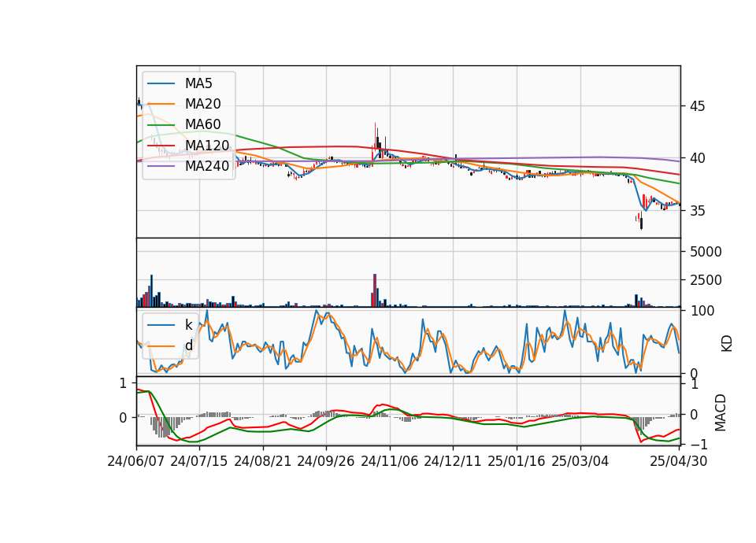This screenshot has height=543, width=756.
Task: Click the d legend entry in KD panel
Action: [188, 345]
